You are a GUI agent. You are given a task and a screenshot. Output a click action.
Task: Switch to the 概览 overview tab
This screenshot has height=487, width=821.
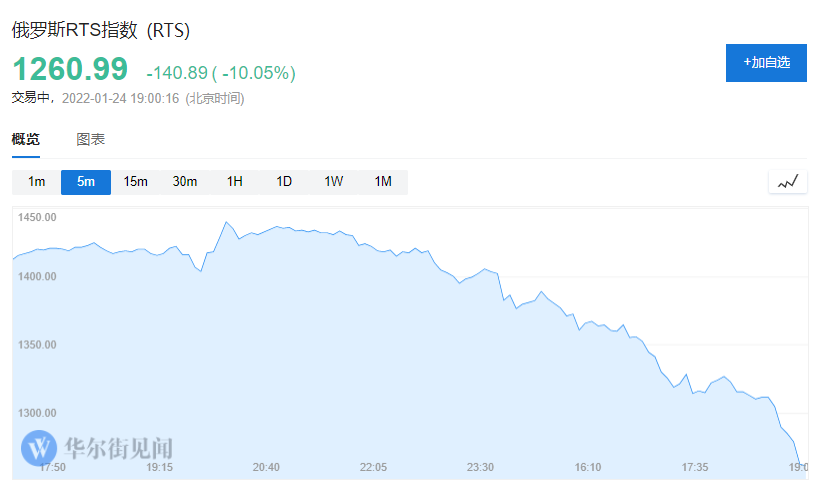pos(26,140)
